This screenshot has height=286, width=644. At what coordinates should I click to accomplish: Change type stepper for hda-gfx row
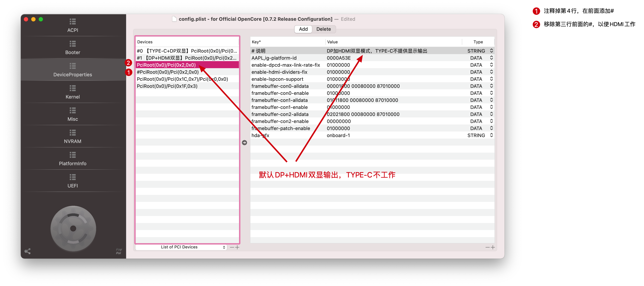pyautogui.click(x=491, y=135)
